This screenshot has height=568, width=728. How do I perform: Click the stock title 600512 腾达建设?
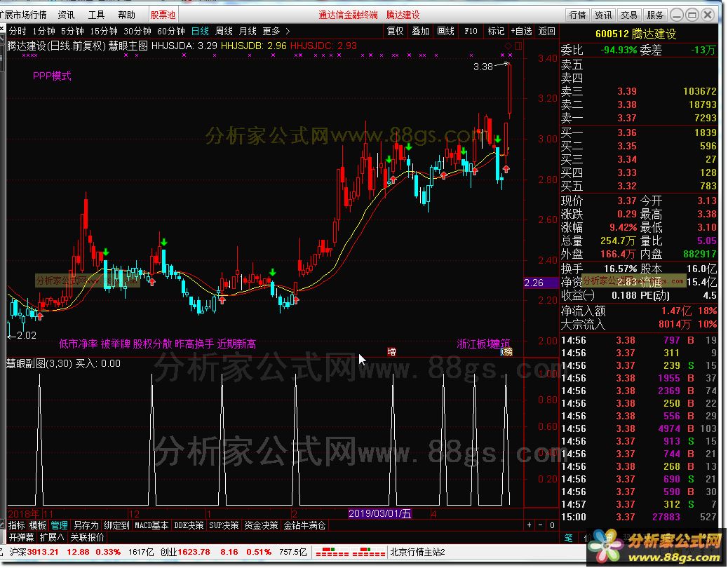click(x=635, y=34)
